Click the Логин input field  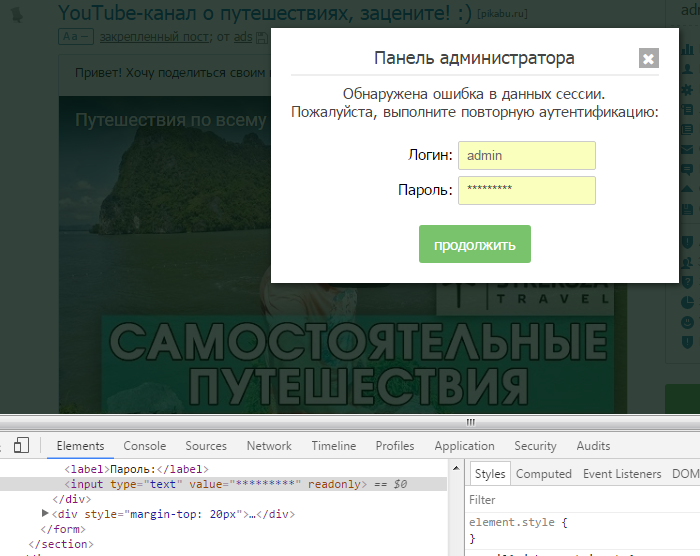(x=526, y=155)
